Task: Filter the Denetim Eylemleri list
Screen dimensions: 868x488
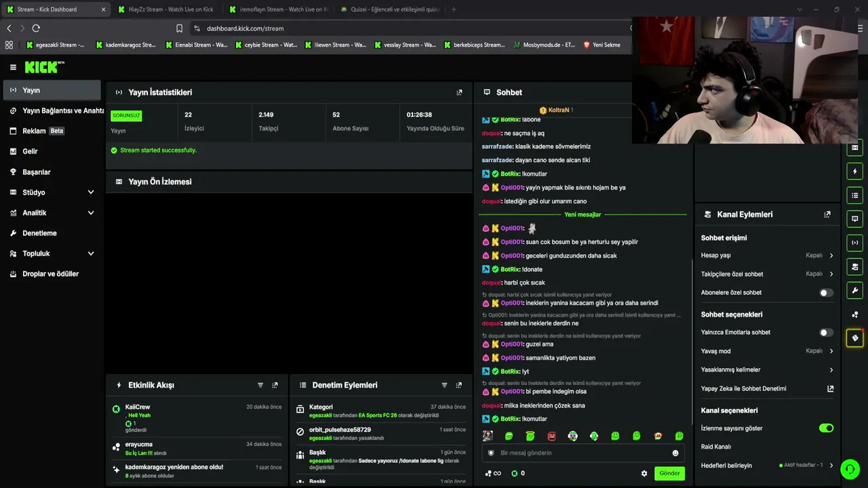Action: click(445, 385)
